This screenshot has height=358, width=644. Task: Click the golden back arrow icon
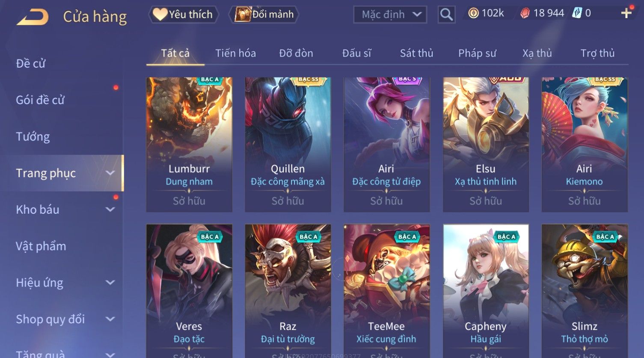(x=33, y=17)
